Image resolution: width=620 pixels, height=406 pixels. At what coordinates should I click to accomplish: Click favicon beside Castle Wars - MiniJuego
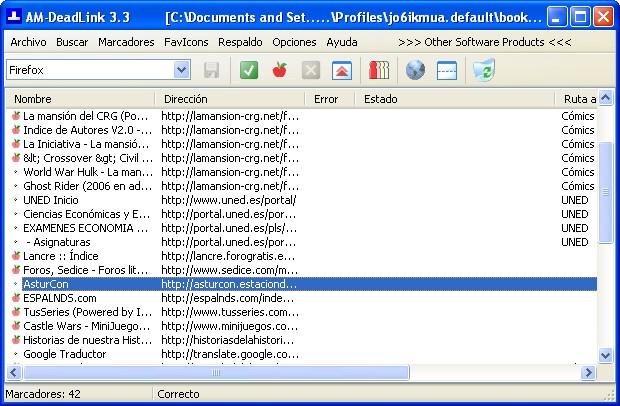16,326
